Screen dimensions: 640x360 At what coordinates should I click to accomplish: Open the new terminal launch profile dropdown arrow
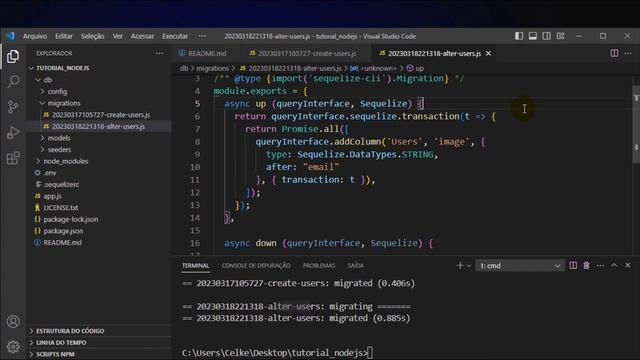point(469,266)
